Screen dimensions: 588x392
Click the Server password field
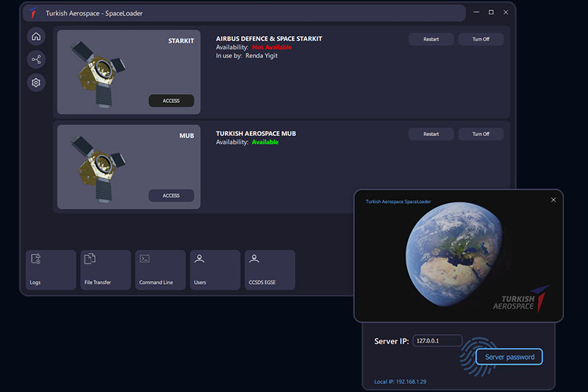click(509, 357)
